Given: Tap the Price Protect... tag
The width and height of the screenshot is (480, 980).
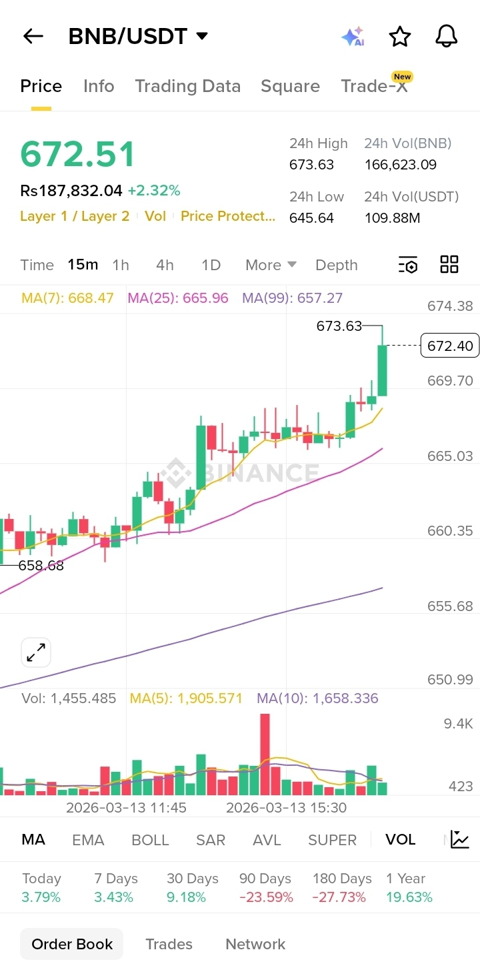Looking at the screenshot, I should [228, 216].
